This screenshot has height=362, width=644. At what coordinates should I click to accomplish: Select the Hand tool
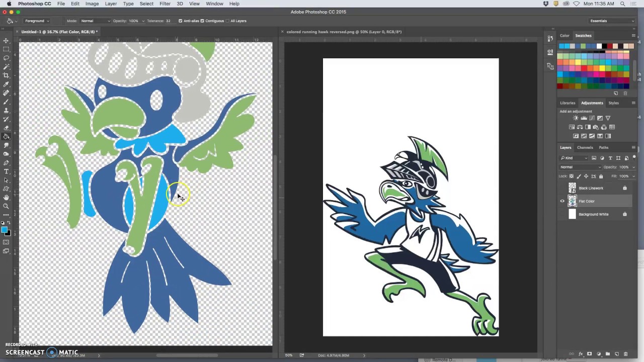coord(6,198)
